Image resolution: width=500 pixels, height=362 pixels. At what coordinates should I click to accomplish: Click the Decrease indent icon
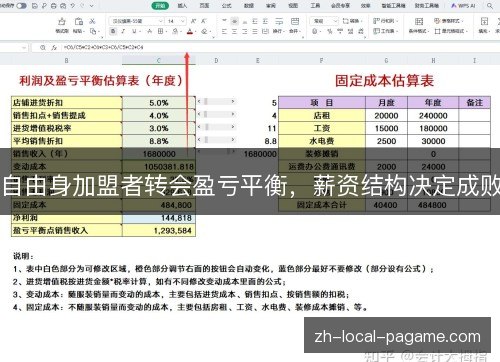click(255, 21)
